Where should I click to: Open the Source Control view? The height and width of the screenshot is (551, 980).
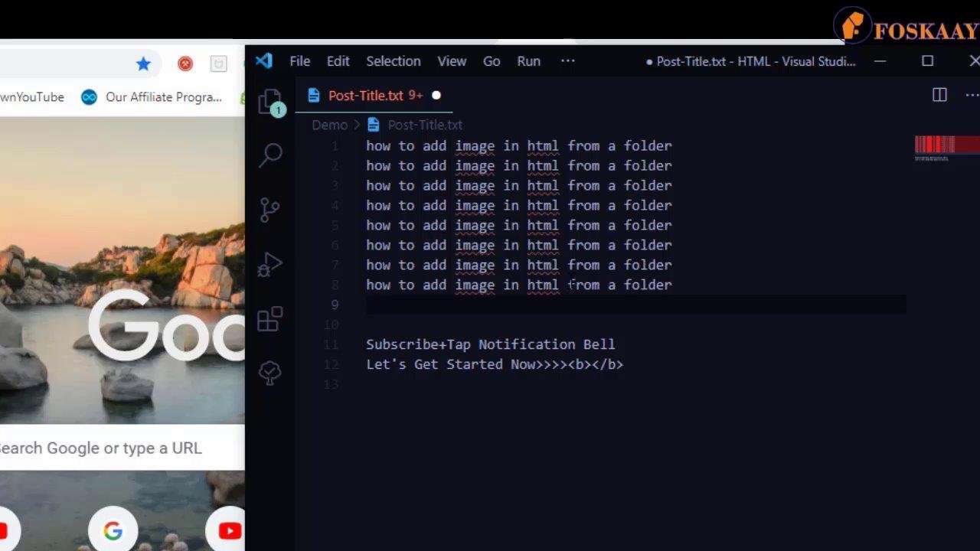tap(270, 209)
